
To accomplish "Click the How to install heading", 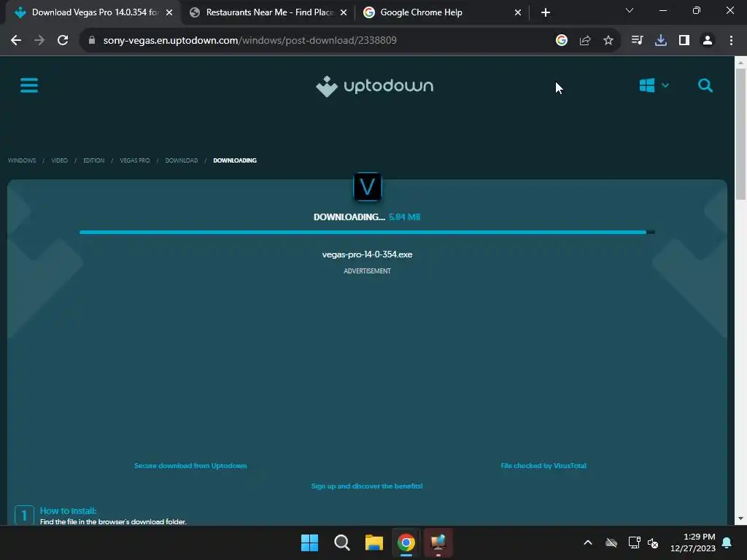I will point(68,511).
